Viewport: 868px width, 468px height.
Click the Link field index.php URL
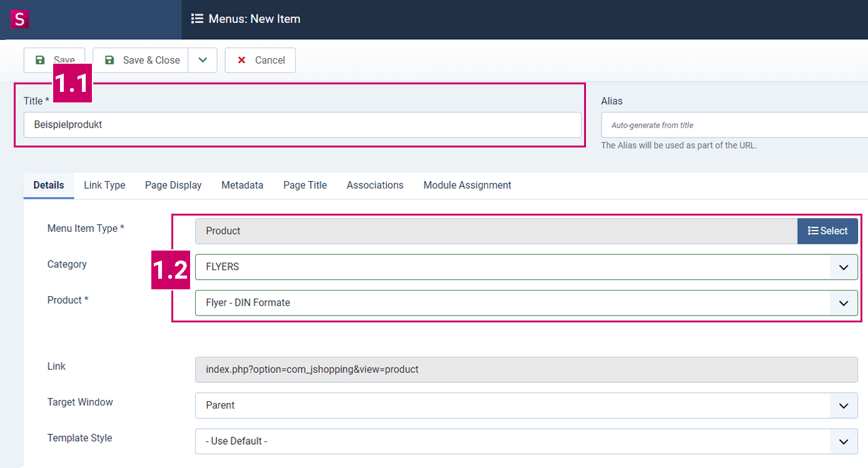click(x=527, y=369)
